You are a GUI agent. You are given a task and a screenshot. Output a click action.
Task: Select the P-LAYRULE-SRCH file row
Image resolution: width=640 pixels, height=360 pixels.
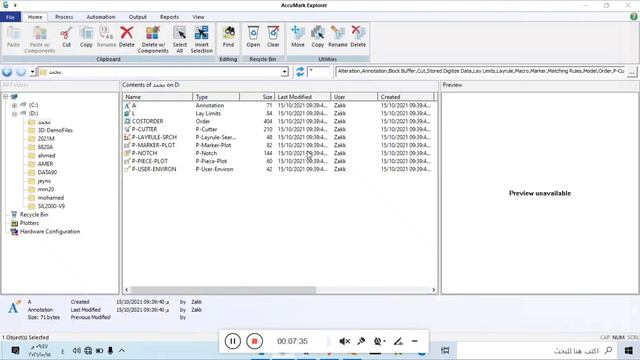pyautogui.click(x=280, y=137)
